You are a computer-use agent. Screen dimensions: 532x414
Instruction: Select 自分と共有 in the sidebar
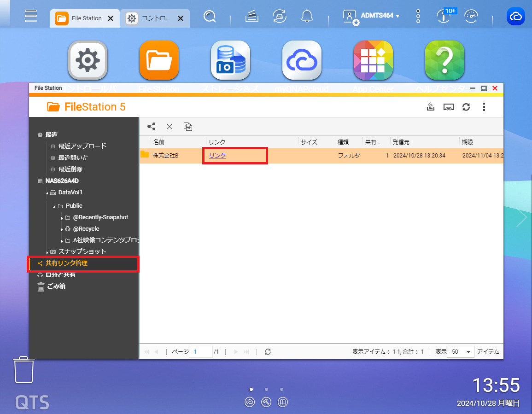tap(60, 274)
